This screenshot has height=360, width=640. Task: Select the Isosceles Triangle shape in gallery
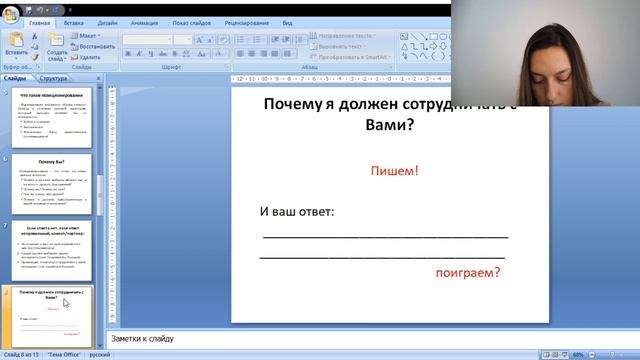[x=404, y=47]
